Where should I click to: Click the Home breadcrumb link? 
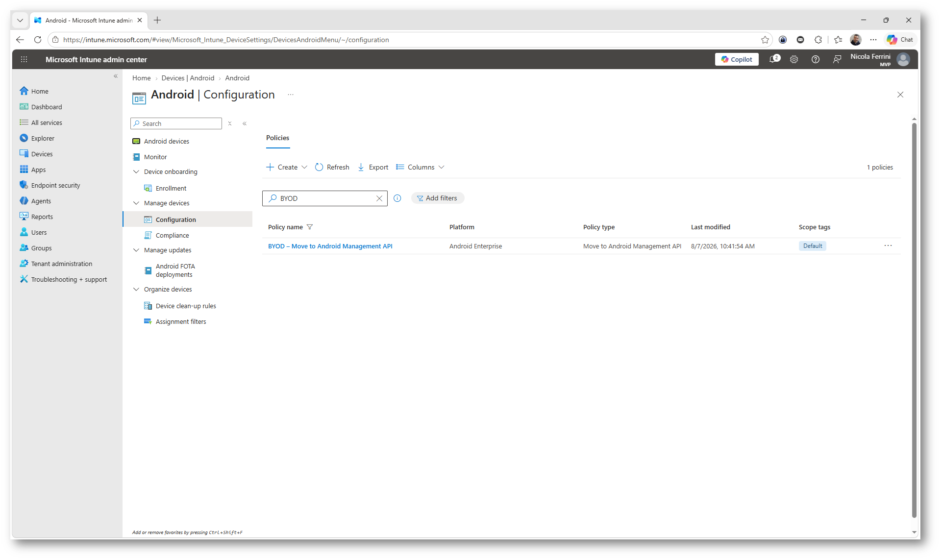click(x=141, y=78)
